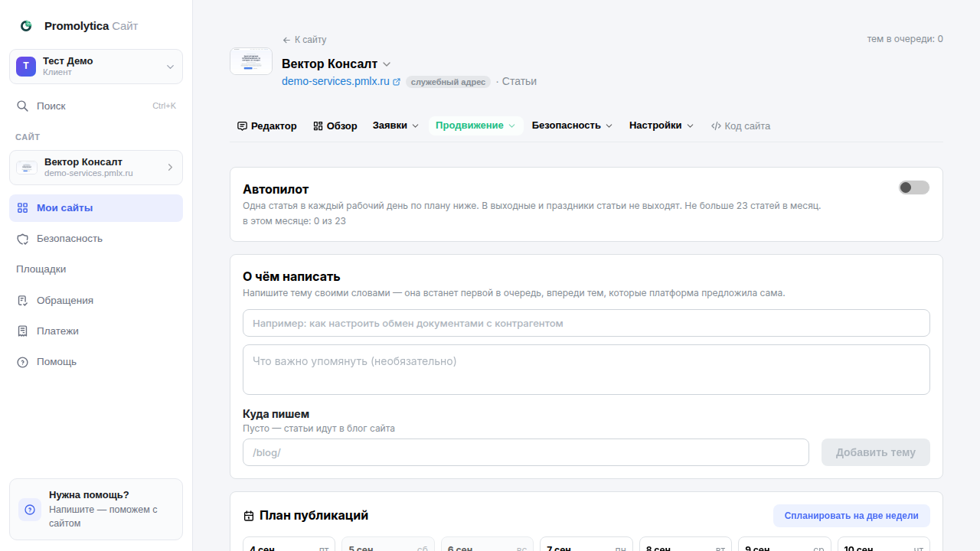The width and height of the screenshot is (980, 551).
Task: Open the demo-services.pmlx.ru link
Action: pos(335,81)
